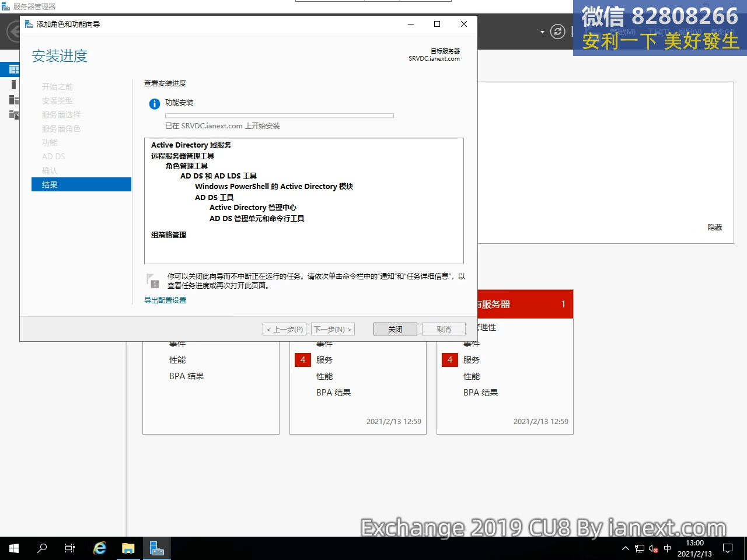Click 'AD DS 和 AD LDS 工具' entry
The width and height of the screenshot is (747, 560).
click(218, 176)
